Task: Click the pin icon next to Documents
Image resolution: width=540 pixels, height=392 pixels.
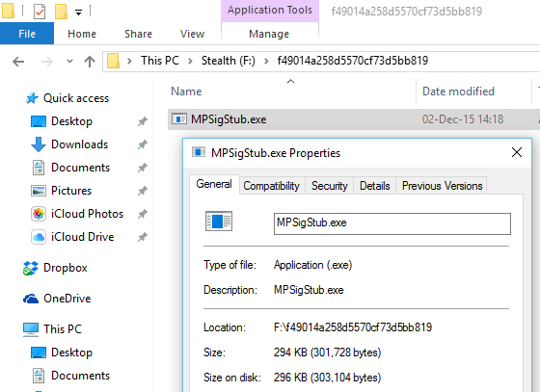Action: pos(143,168)
